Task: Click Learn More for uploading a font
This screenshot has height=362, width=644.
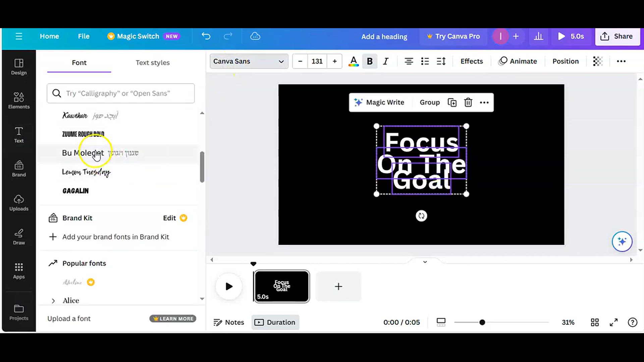Action: [173, 319]
